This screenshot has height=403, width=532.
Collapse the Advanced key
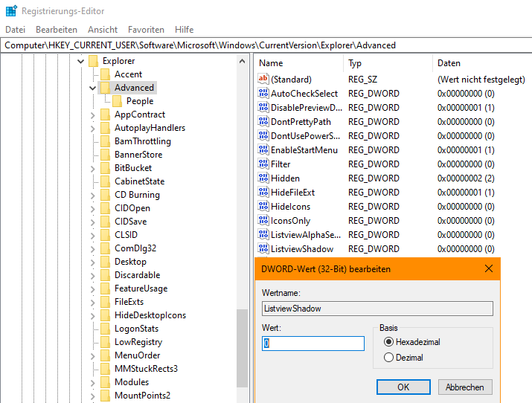[92, 88]
